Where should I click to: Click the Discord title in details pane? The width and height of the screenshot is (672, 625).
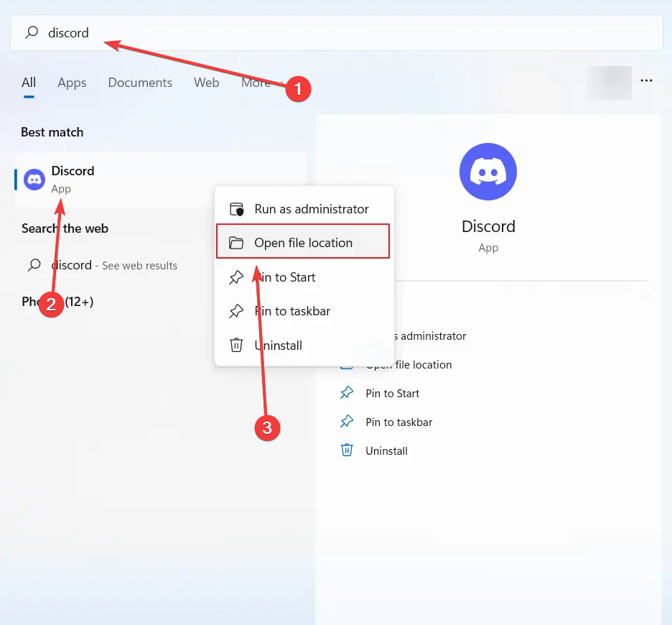[488, 226]
